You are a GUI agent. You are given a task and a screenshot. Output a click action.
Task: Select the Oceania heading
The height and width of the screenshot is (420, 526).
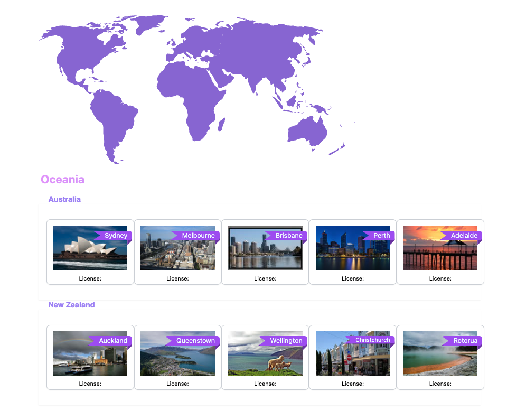click(62, 180)
